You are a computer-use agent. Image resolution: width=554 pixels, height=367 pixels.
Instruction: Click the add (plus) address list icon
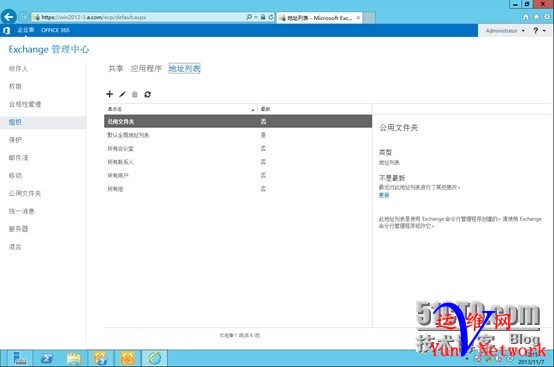(x=110, y=94)
